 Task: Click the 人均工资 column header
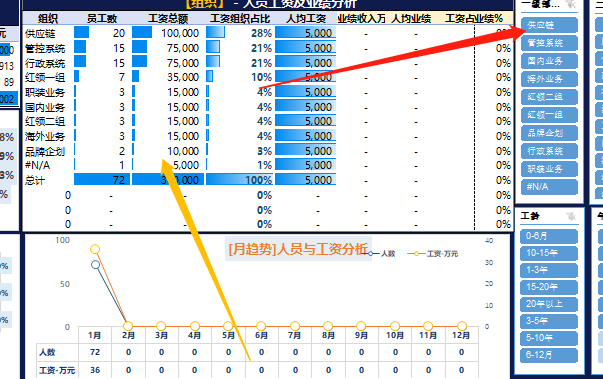[306, 18]
